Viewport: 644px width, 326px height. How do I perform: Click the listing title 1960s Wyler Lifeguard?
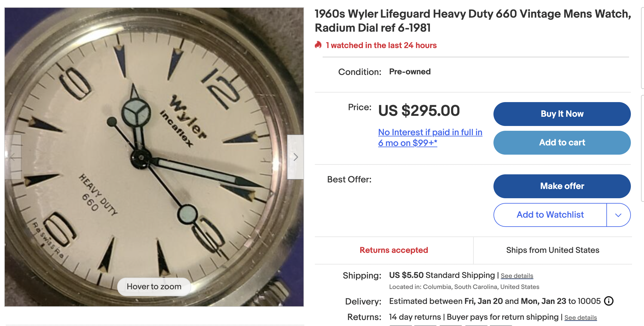473,21
